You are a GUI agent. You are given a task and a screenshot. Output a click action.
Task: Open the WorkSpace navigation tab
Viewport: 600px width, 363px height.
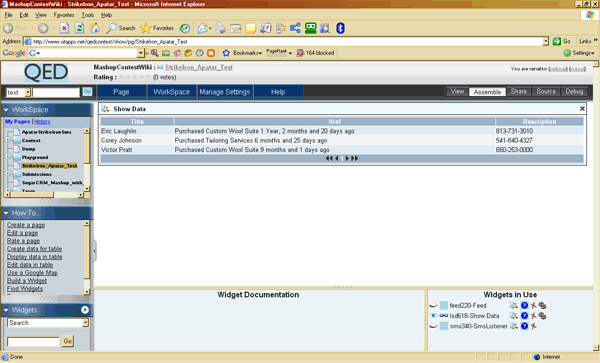click(171, 92)
